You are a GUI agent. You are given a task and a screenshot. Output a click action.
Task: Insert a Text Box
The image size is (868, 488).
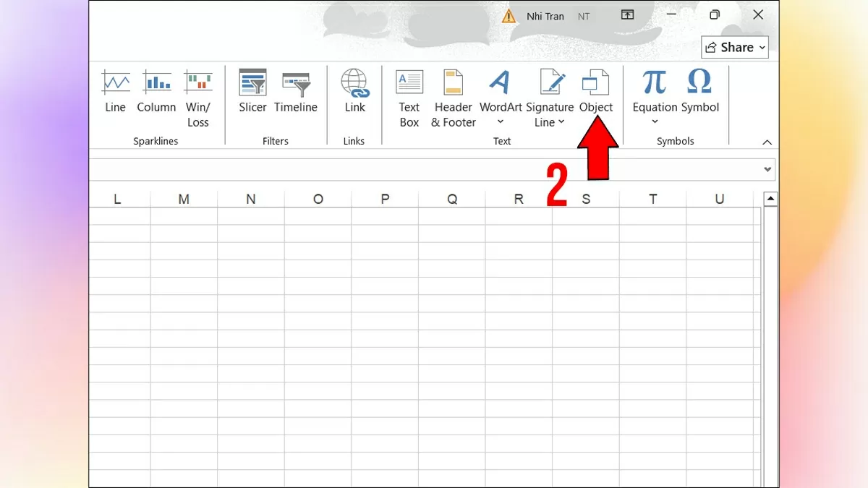(x=409, y=98)
